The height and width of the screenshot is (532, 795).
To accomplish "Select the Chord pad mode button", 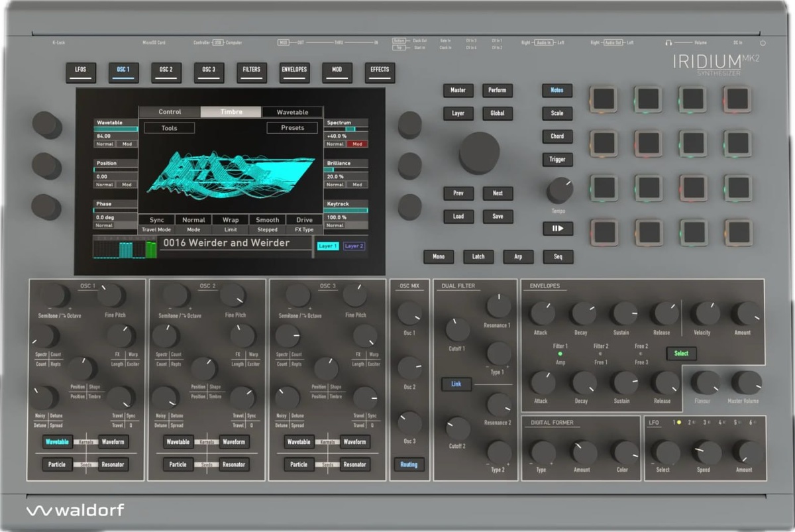I will [558, 136].
